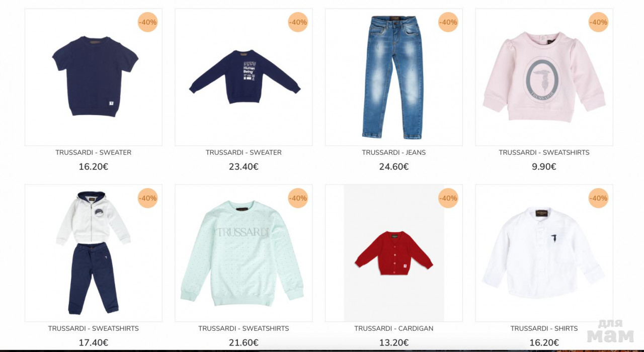Click the -40% badge on the pink sweatshirt
Screen dimensions: 644x352
point(598,22)
